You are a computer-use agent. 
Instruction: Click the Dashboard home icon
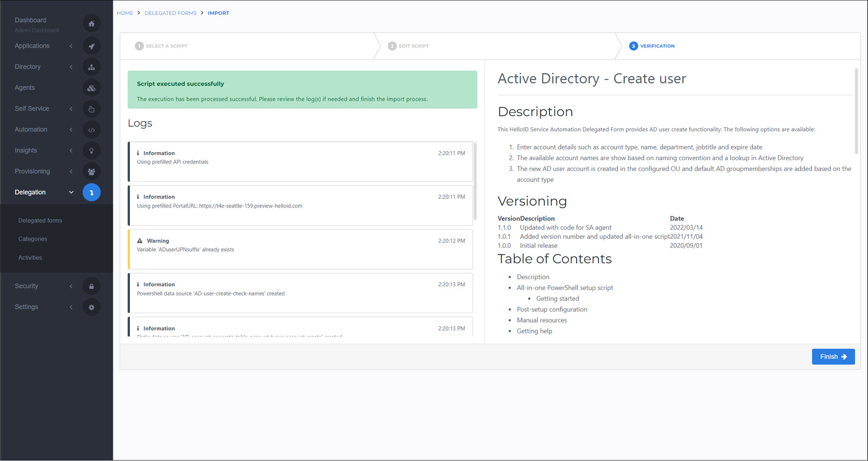coord(91,24)
